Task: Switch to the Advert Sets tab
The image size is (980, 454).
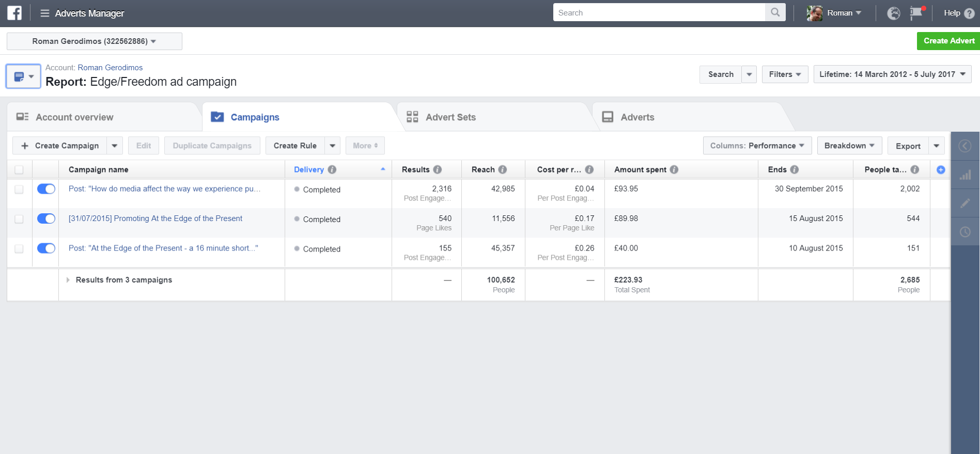Action: pos(450,117)
